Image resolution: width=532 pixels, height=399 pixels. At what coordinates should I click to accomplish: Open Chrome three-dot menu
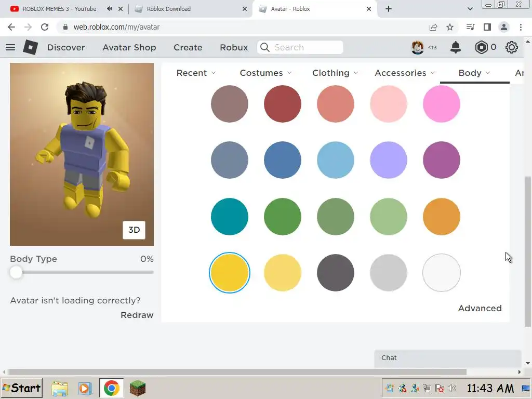(521, 27)
